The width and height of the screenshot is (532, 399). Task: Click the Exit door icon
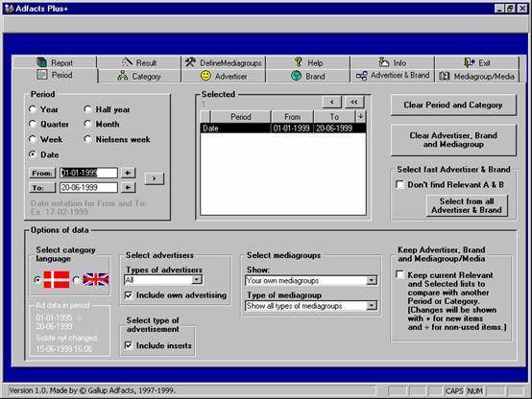click(470, 62)
